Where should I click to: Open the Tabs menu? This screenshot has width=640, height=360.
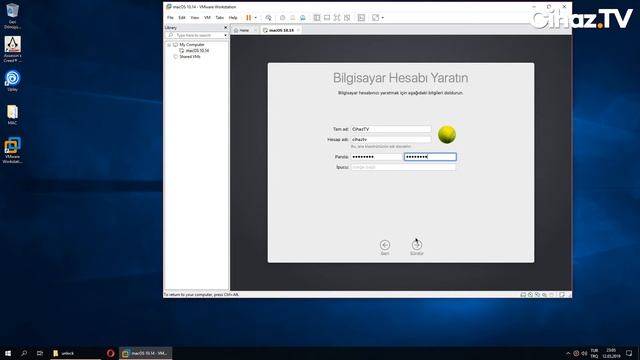220,18
